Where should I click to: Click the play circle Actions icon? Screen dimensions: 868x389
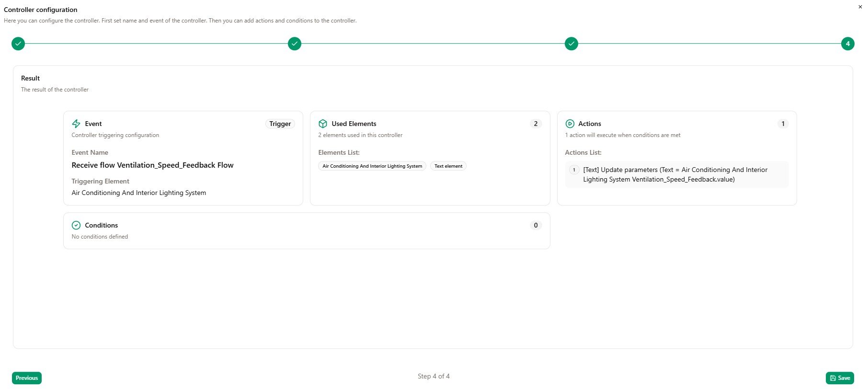click(570, 124)
